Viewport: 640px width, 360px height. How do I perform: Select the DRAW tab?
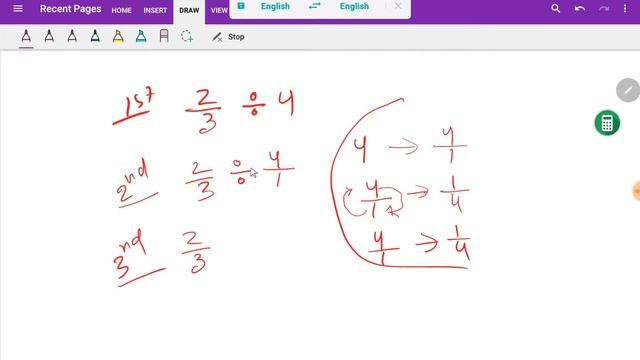(x=189, y=11)
